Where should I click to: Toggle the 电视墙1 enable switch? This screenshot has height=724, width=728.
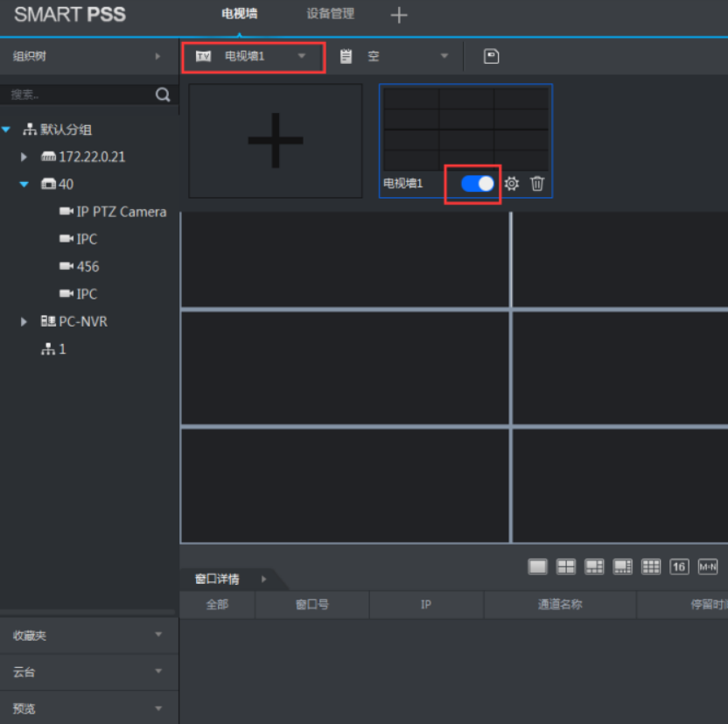point(477,184)
